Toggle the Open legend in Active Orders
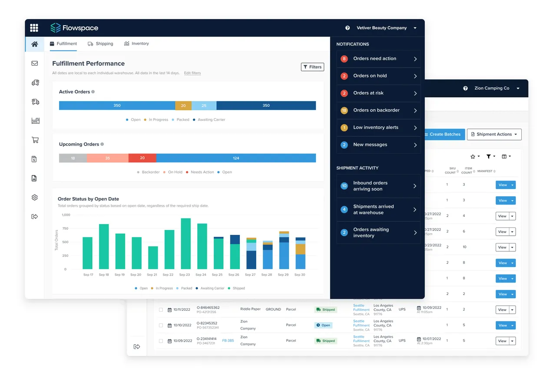Screen dimensions: 556x392 coord(133,119)
